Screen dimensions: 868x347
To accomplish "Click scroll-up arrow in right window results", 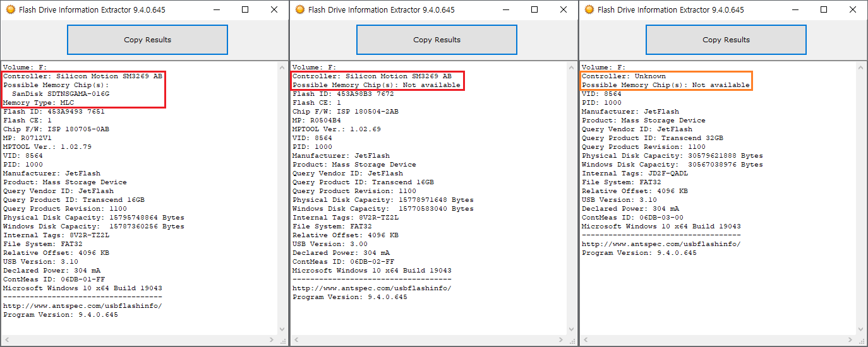I will point(860,68).
